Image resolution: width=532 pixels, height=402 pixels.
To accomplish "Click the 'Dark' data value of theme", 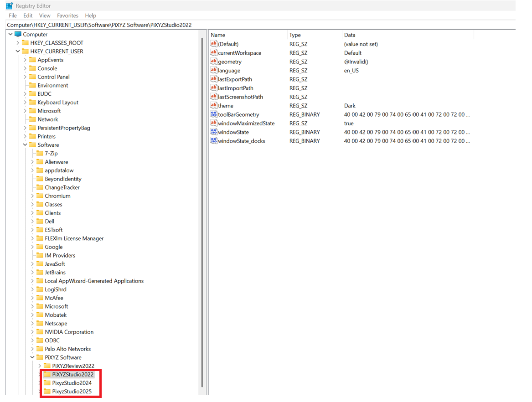I will coord(350,105).
